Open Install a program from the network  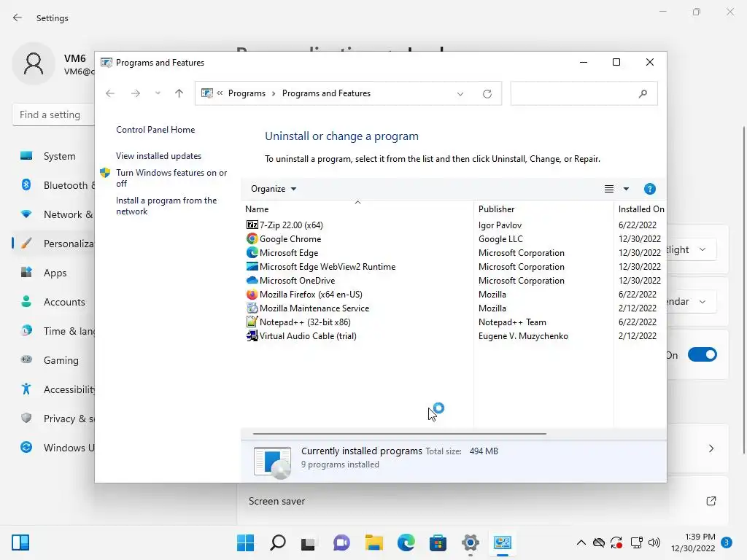166,206
